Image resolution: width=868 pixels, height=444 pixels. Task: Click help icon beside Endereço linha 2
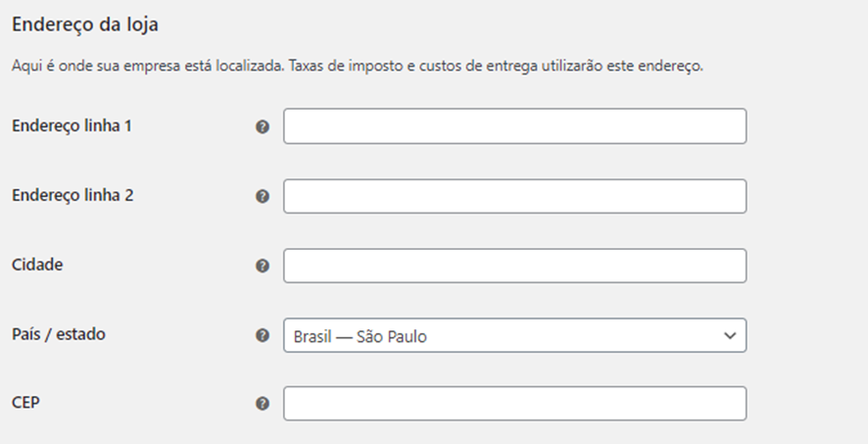262,196
